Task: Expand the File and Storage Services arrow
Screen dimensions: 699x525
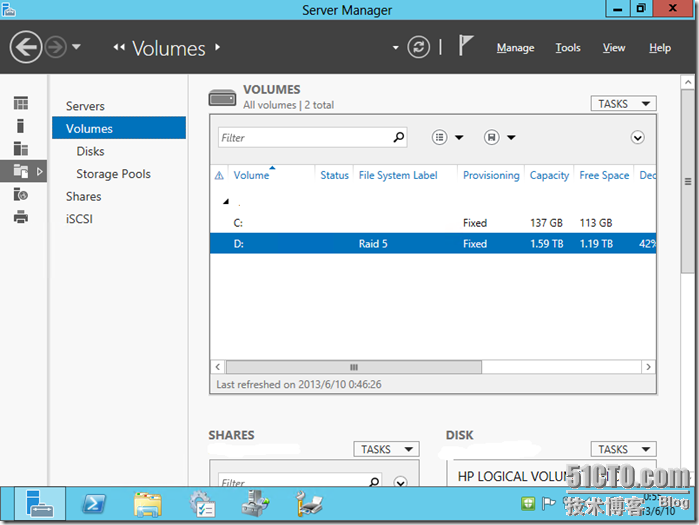Action: [x=40, y=172]
